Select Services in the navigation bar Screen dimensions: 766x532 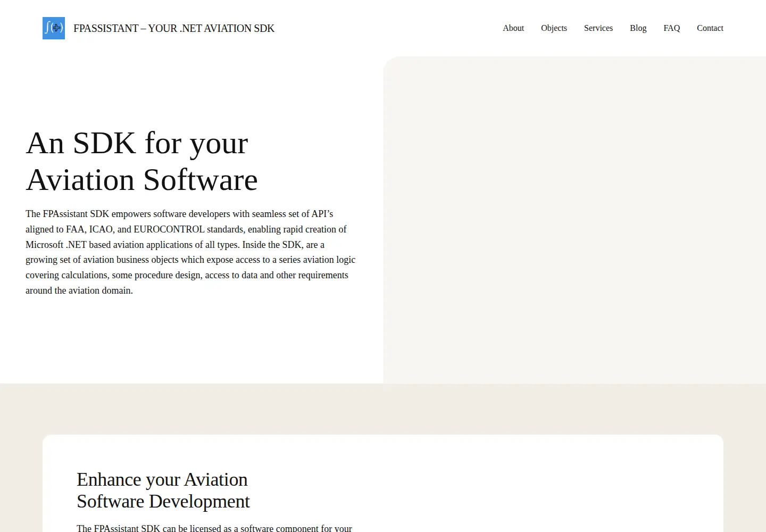click(598, 28)
